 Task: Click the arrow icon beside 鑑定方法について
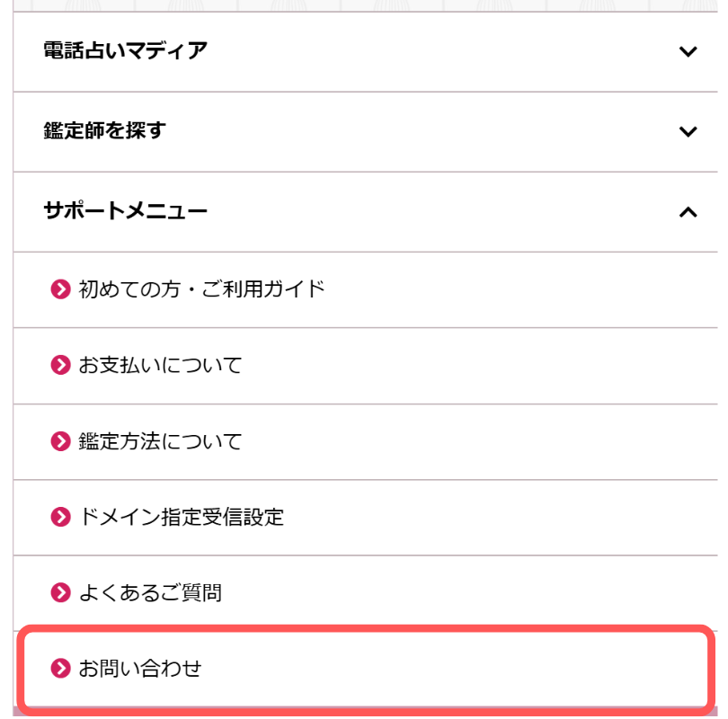(x=60, y=441)
